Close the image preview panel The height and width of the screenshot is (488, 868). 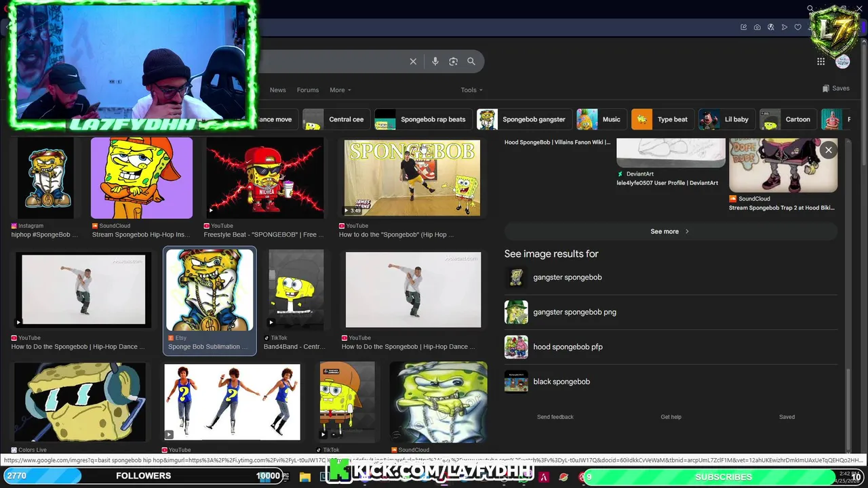pyautogui.click(x=829, y=150)
